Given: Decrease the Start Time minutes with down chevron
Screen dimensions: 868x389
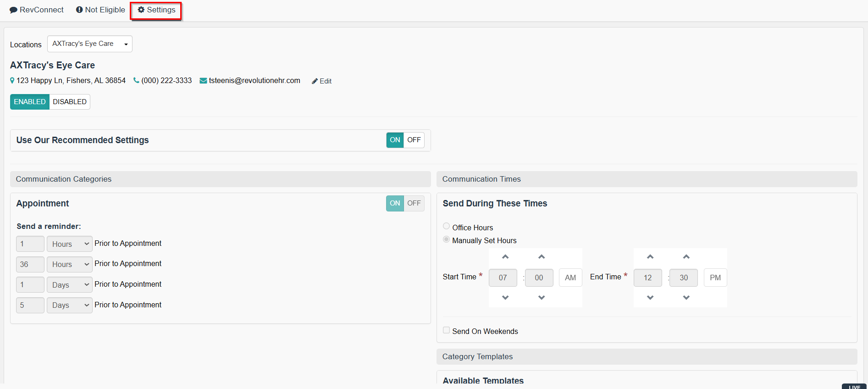Looking at the screenshot, I should pyautogui.click(x=541, y=298).
